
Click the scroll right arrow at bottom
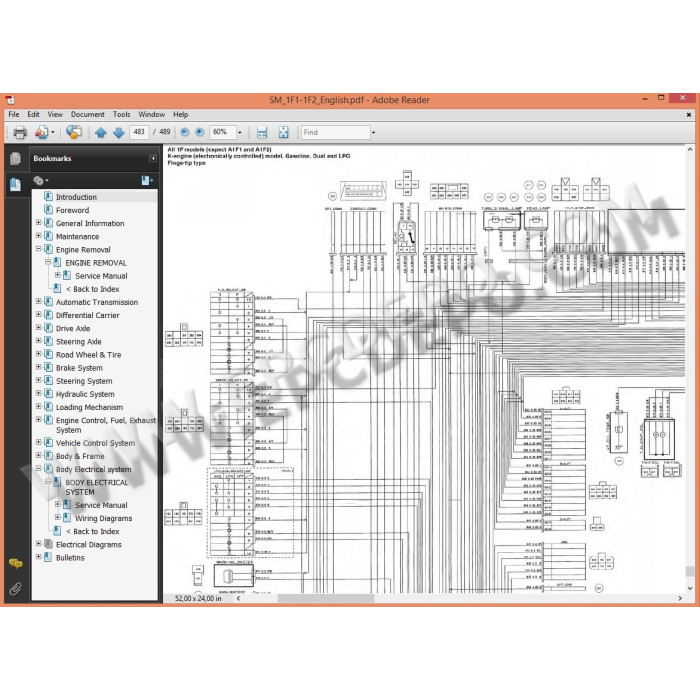tap(680, 598)
